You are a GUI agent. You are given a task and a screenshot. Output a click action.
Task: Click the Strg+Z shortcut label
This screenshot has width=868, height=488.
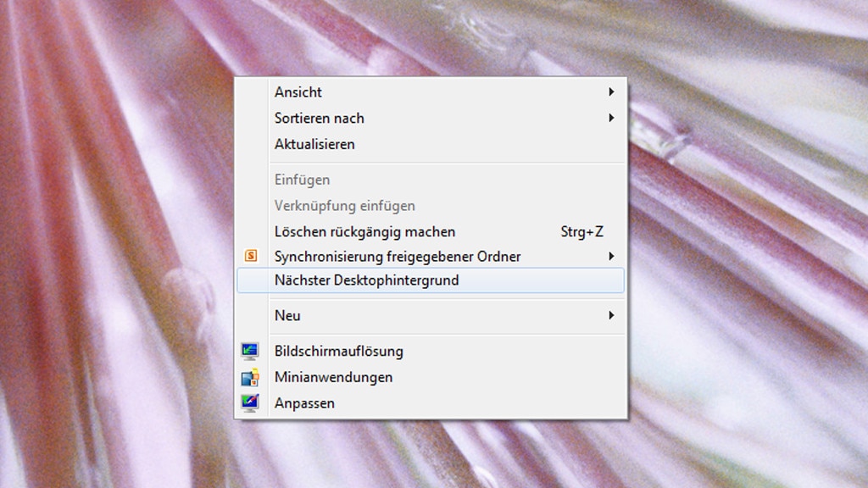(x=581, y=231)
